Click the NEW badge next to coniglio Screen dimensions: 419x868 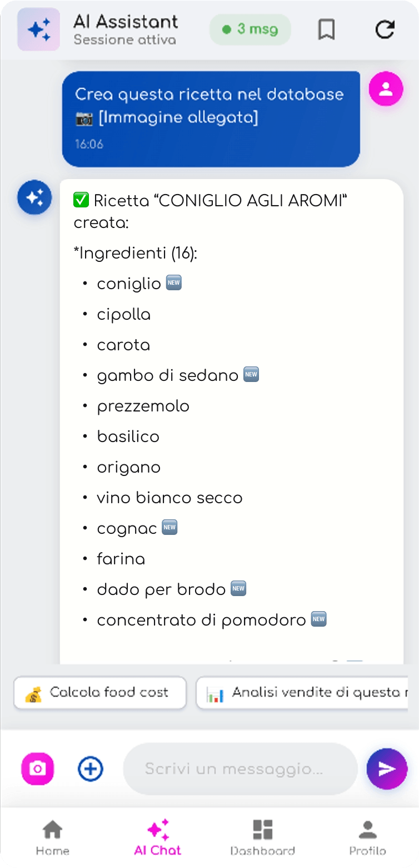pyautogui.click(x=174, y=284)
